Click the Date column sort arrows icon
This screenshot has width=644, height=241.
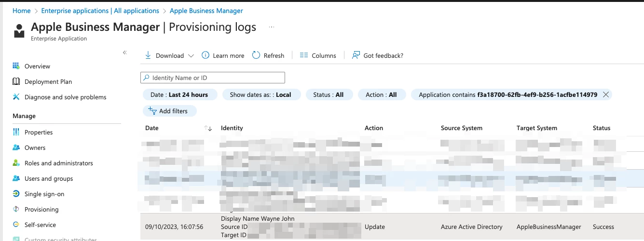click(208, 128)
